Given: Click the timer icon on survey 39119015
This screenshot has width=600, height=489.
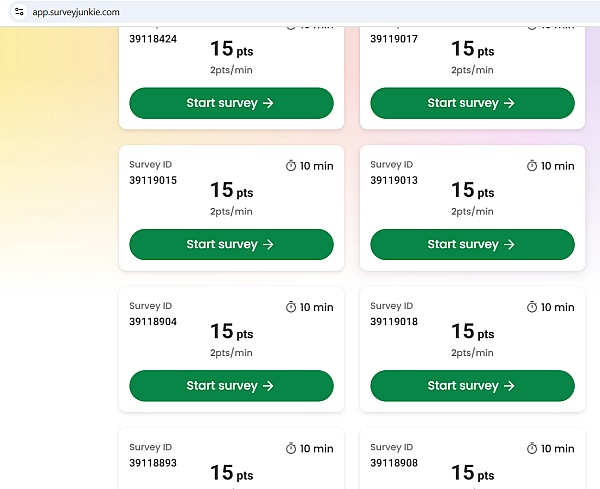Looking at the screenshot, I should pyautogui.click(x=291, y=166).
